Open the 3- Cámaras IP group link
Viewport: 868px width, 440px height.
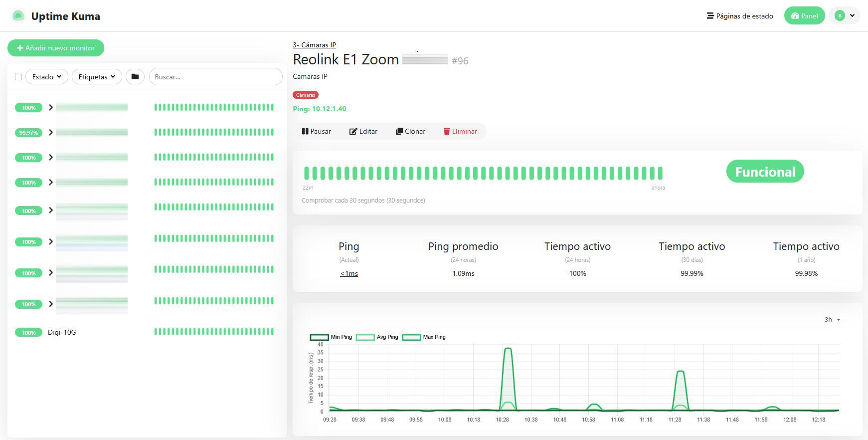point(314,45)
